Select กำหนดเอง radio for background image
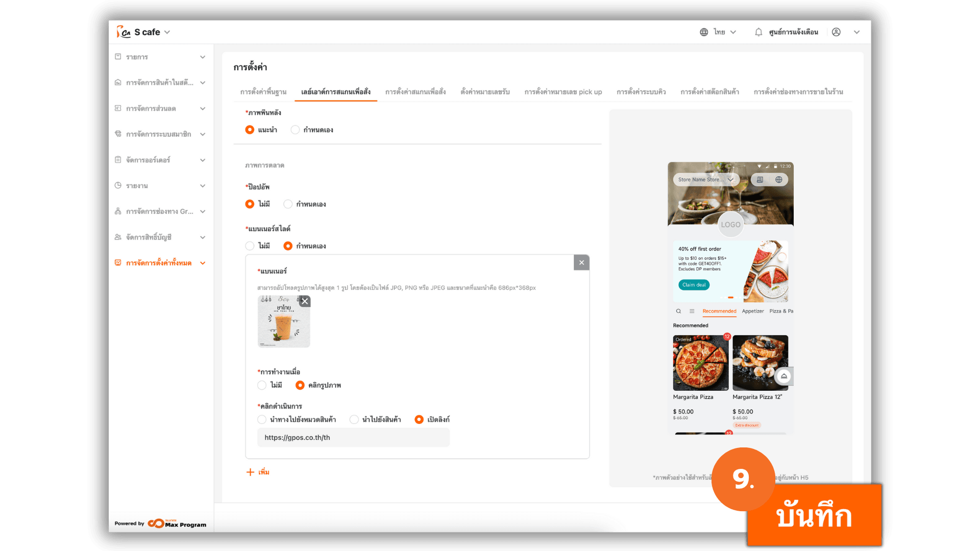This screenshot has height=551, width=980. 295,130
